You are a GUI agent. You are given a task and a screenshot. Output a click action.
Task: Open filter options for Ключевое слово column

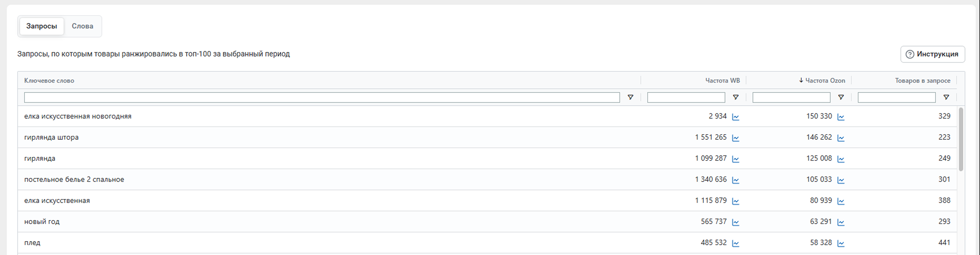pos(630,97)
